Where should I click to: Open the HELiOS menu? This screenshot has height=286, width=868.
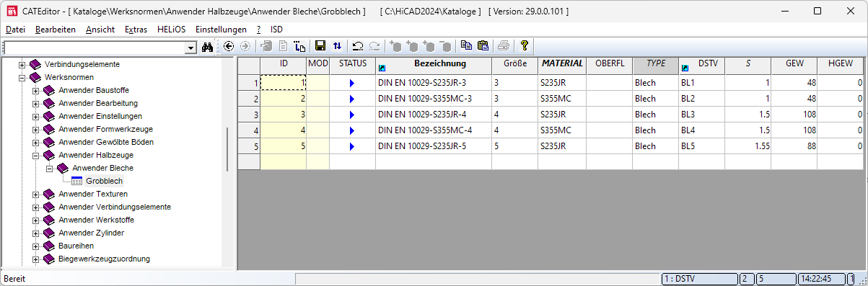171,30
